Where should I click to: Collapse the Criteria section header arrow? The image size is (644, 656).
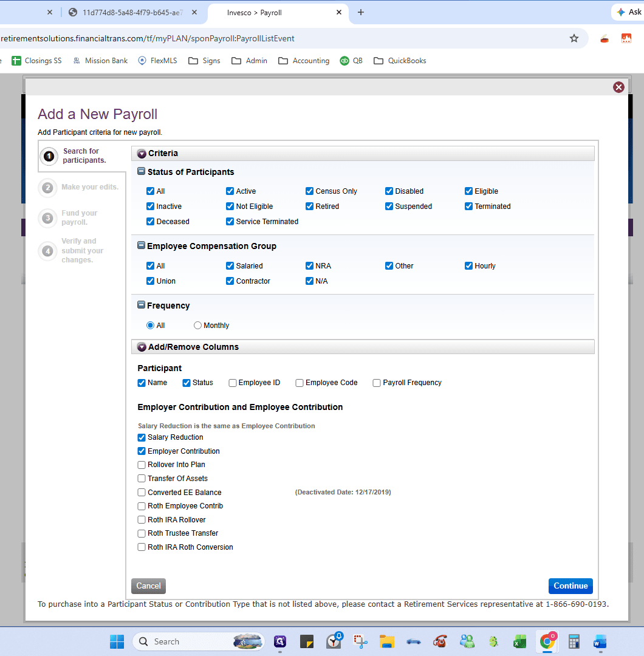142,154
